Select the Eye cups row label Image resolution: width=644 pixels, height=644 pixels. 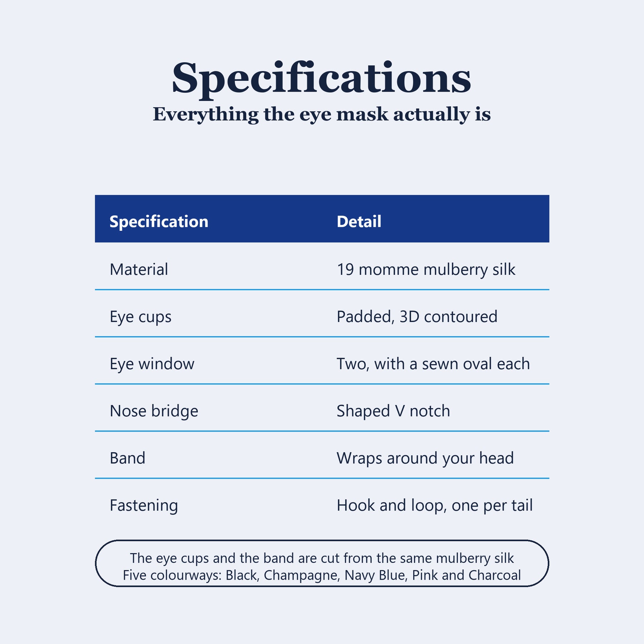(141, 317)
